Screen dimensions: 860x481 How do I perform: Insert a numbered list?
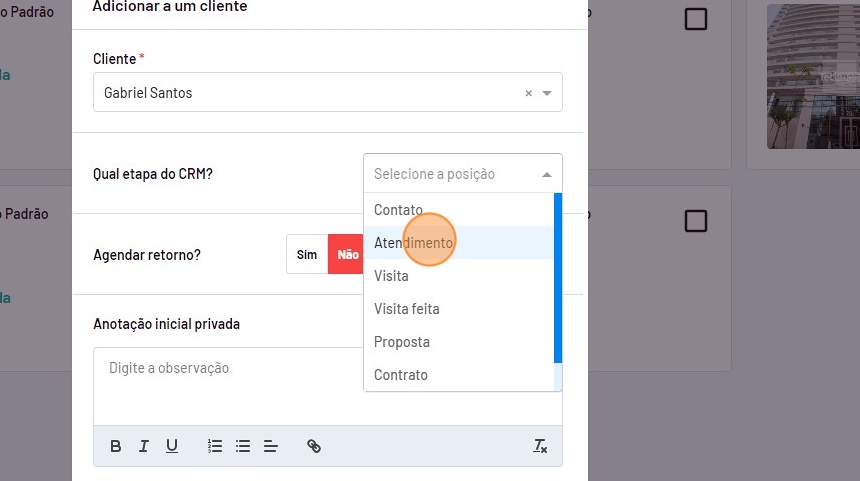tap(214, 446)
